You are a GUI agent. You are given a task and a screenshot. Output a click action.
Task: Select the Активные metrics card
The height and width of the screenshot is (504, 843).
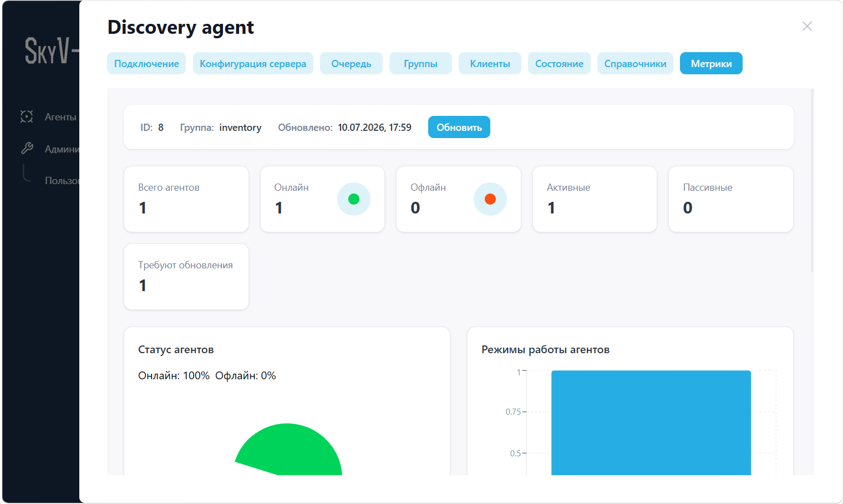(x=595, y=199)
